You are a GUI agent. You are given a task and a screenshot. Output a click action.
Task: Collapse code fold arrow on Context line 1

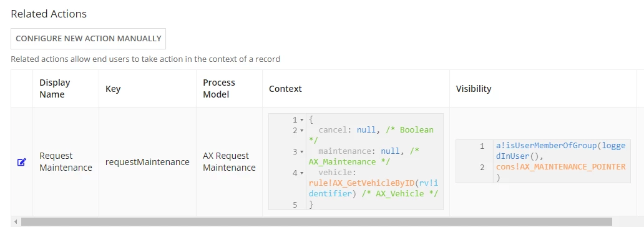(302, 120)
